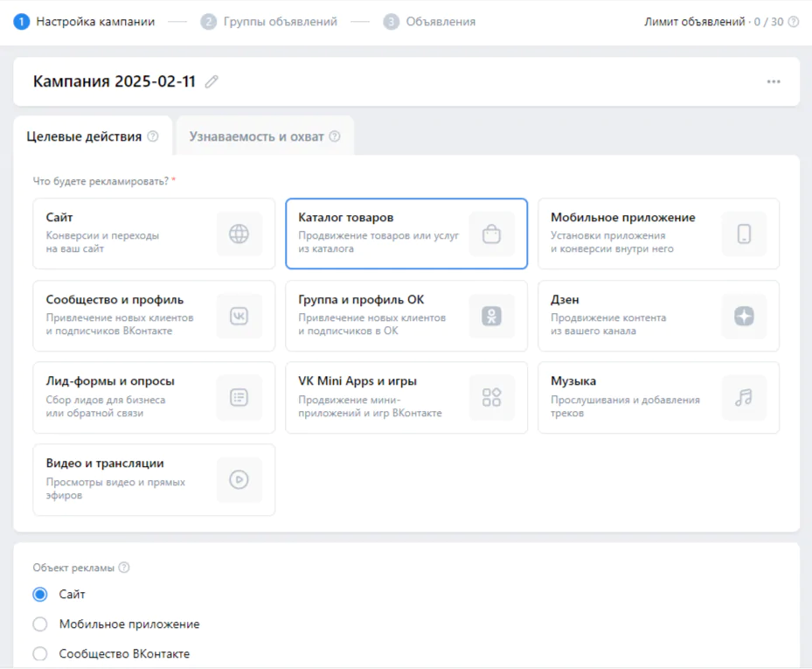The height and width of the screenshot is (669, 812).
Task: Click help icon next to Объект рекламы
Action: pyautogui.click(x=124, y=568)
